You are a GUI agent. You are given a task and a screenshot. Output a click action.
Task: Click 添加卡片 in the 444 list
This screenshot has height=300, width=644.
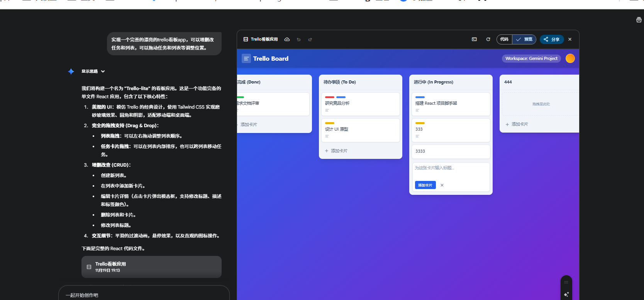[x=517, y=124]
